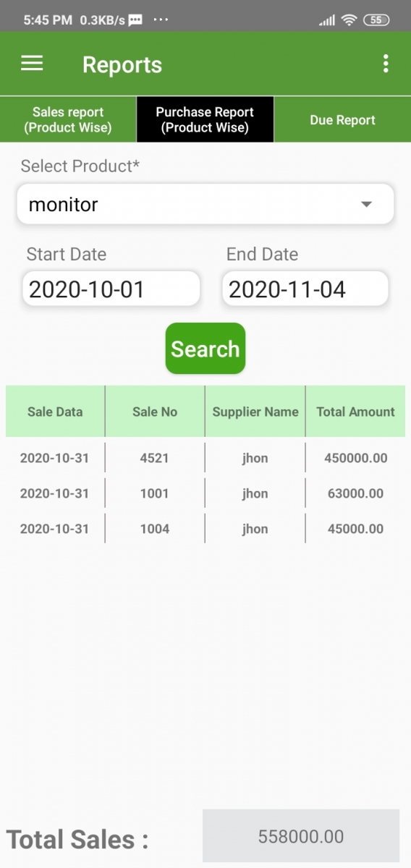This screenshot has height=868, width=411.
Task: Select the Purchase Report (Product Wise) tab
Action: click(205, 120)
